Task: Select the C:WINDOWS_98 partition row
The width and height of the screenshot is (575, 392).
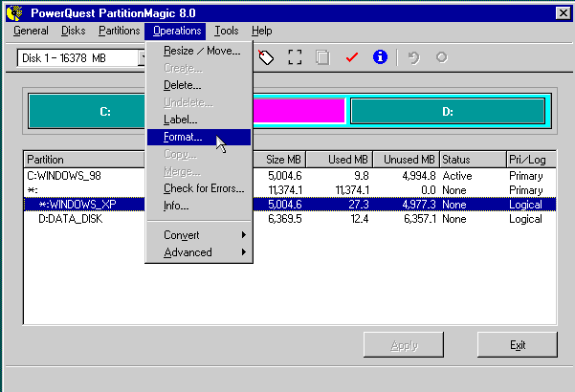Action: point(290,176)
